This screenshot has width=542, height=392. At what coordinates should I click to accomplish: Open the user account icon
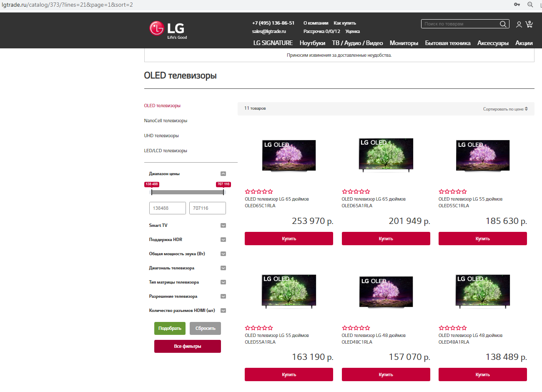519,25
